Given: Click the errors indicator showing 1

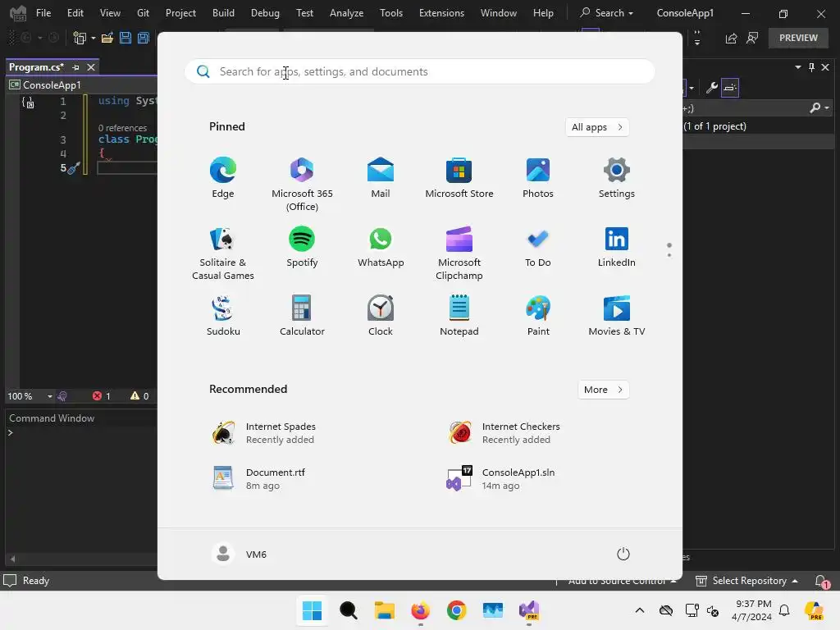Looking at the screenshot, I should pyautogui.click(x=101, y=396).
